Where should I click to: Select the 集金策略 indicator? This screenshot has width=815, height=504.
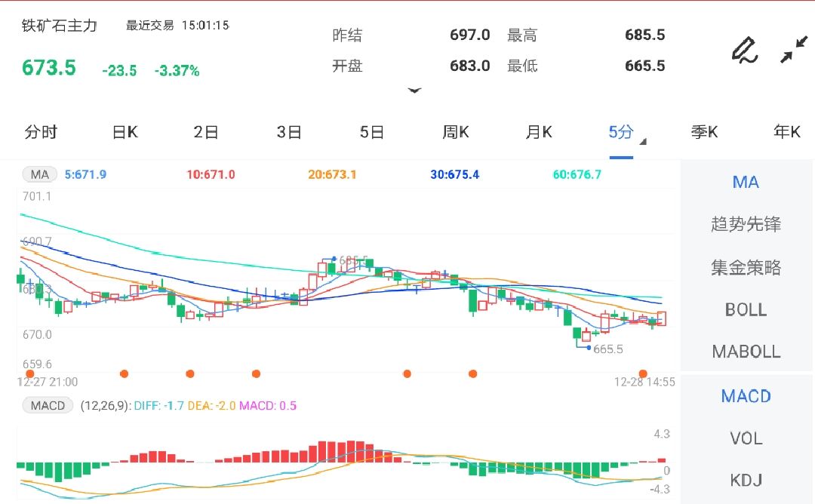click(746, 268)
